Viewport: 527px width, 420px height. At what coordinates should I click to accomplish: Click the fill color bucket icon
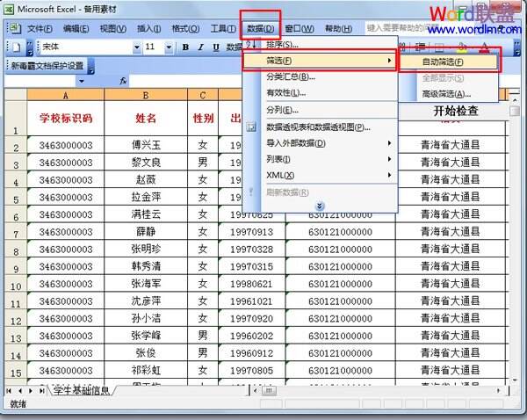click(x=462, y=47)
